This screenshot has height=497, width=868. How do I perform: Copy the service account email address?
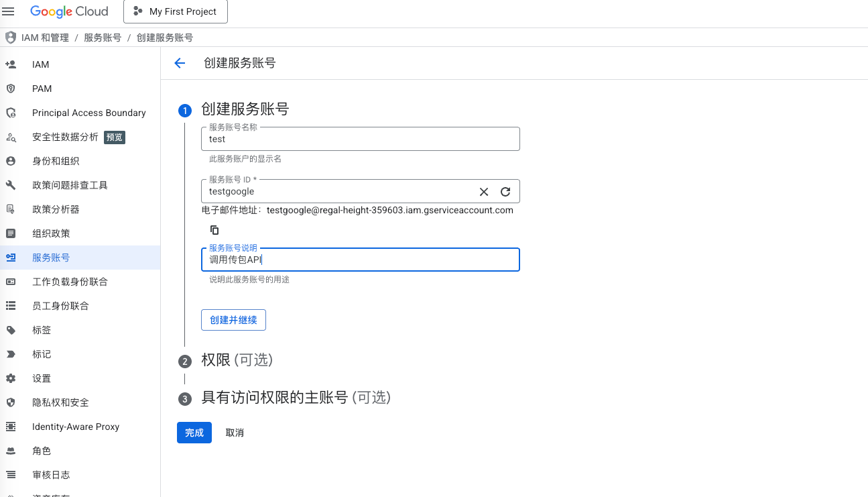point(214,230)
